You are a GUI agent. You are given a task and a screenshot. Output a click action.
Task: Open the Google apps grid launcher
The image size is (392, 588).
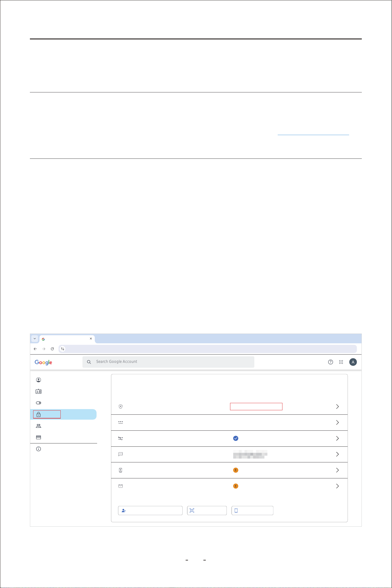tap(341, 362)
